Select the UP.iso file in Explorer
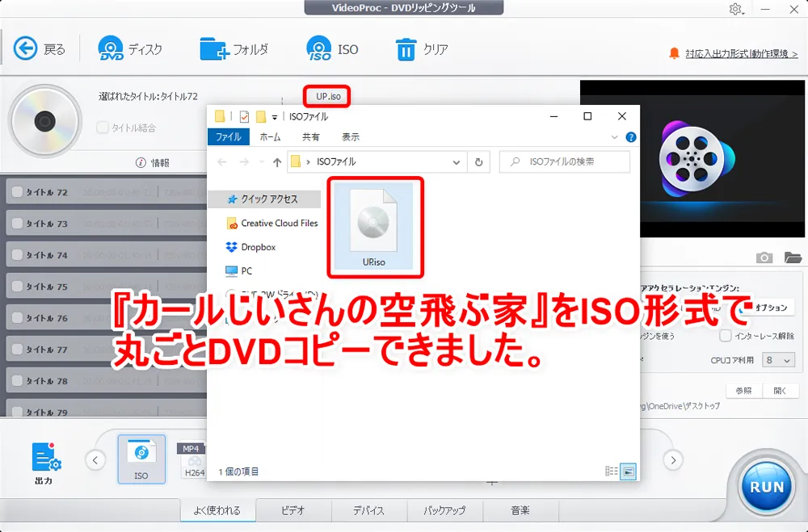 374,227
